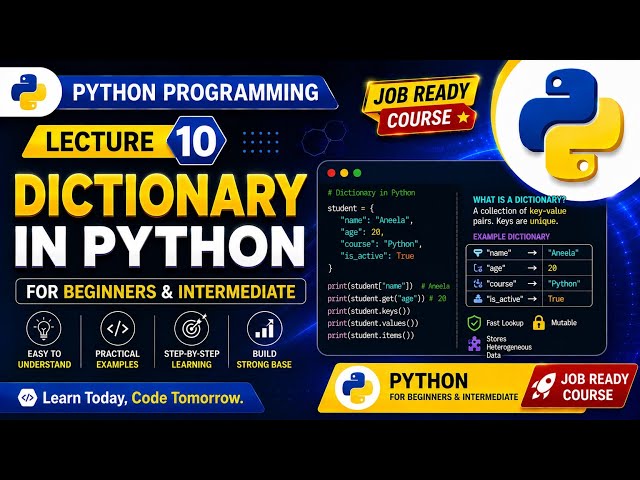Viewport: 640px width, 480px height.
Task: Click the icon left of "course" table key
Action: (x=478, y=283)
